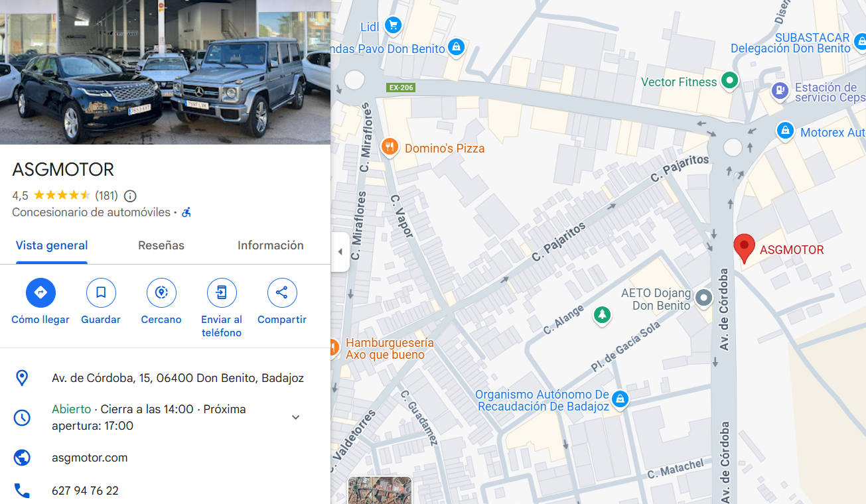The height and width of the screenshot is (504, 866).
Task: Click the phone number icon
Action: click(x=22, y=491)
